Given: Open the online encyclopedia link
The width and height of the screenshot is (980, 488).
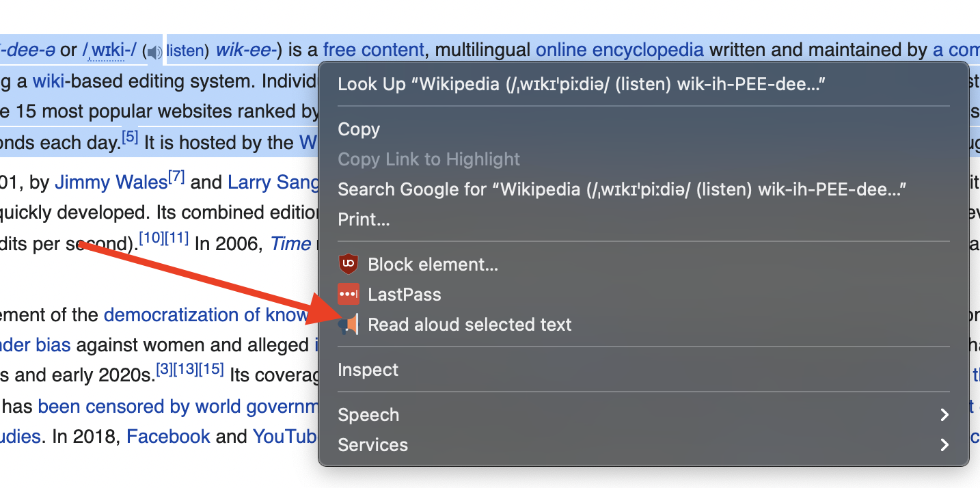Looking at the screenshot, I should pos(620,50).
